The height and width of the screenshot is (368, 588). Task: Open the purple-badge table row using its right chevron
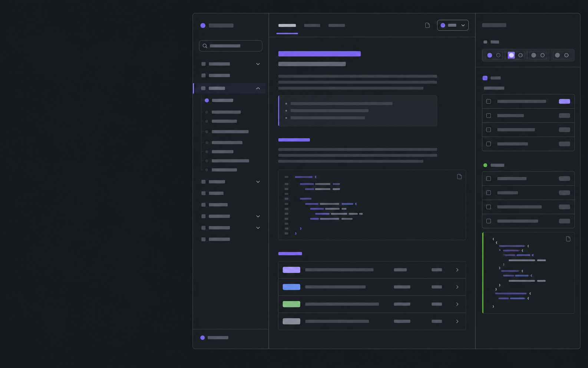457,270
